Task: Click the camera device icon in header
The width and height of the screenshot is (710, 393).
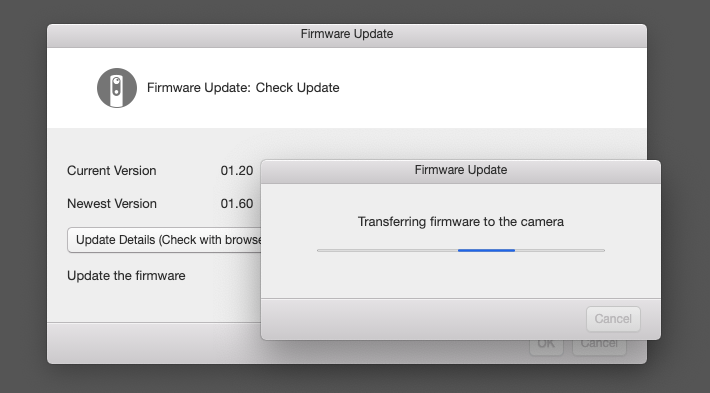Action: pyautogui.click(x=117, y=88)
